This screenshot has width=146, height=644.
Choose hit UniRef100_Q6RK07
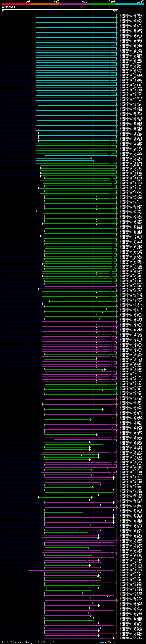[131, 70]
